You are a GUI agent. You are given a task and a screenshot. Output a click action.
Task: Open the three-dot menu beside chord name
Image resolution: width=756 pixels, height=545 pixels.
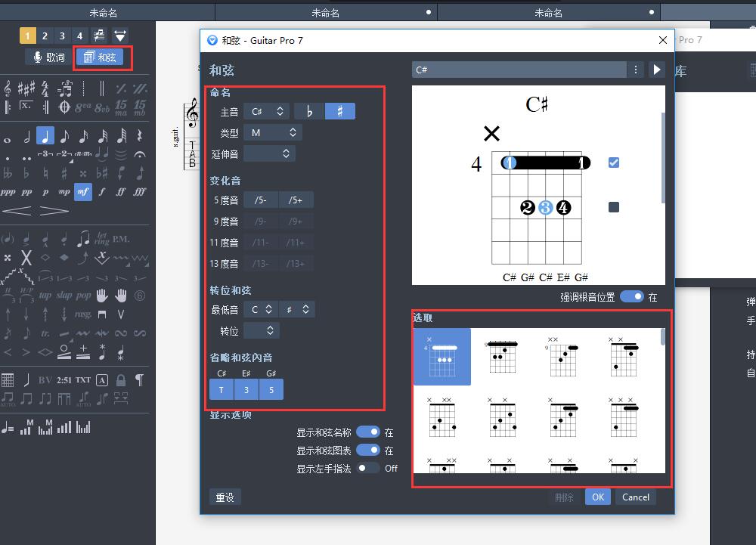[x=636, y=70]
